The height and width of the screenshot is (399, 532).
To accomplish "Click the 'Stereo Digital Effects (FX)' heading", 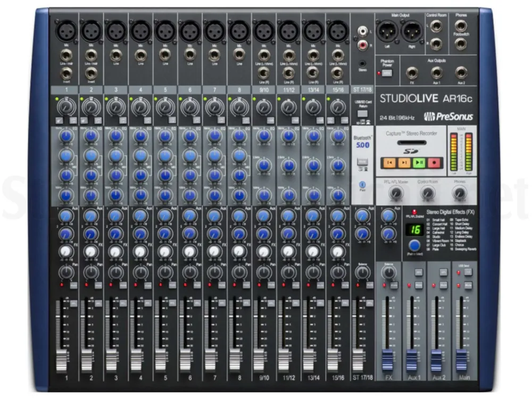I will click(451, 212).
